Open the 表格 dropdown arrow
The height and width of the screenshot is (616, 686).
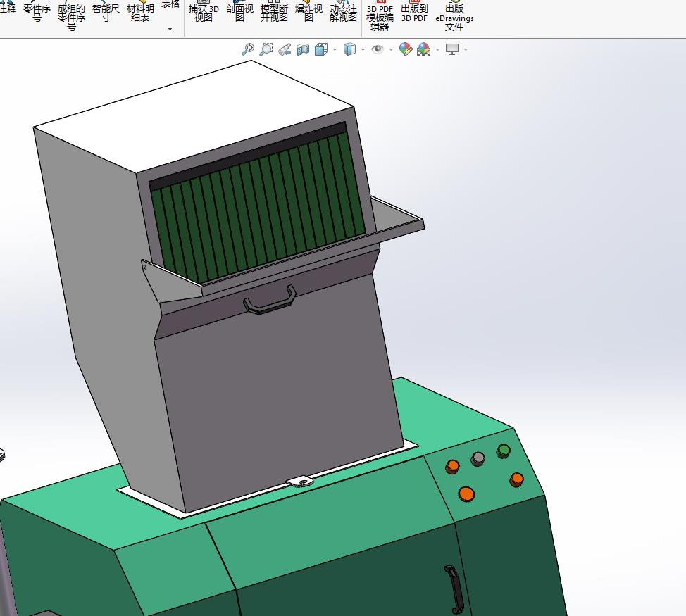[170, 30]
